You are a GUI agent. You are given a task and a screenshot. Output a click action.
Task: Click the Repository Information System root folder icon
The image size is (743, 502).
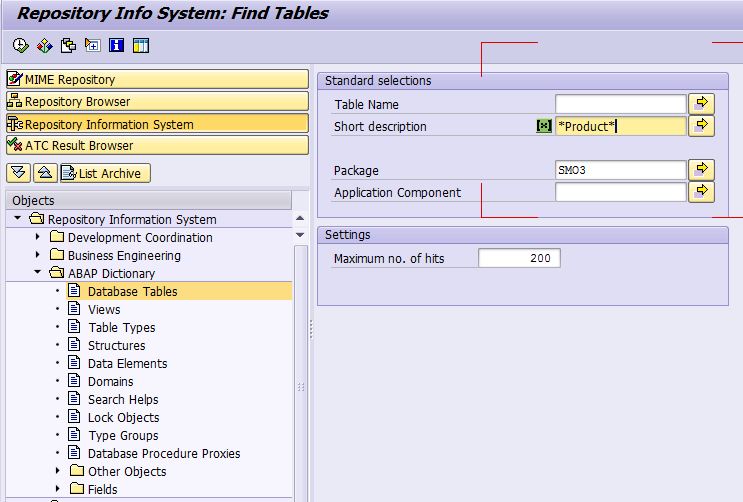tap(36, 218)
